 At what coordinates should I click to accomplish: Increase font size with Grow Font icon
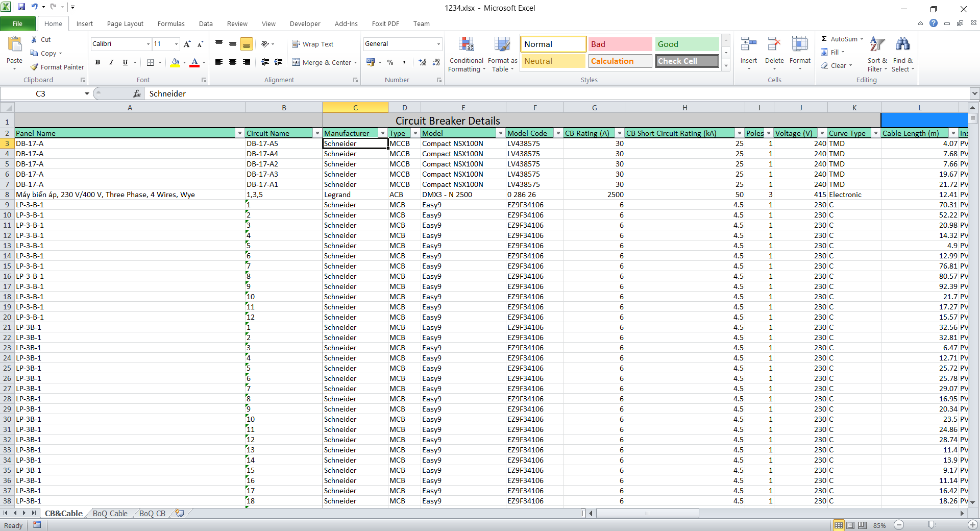click(x=187, y=44)
